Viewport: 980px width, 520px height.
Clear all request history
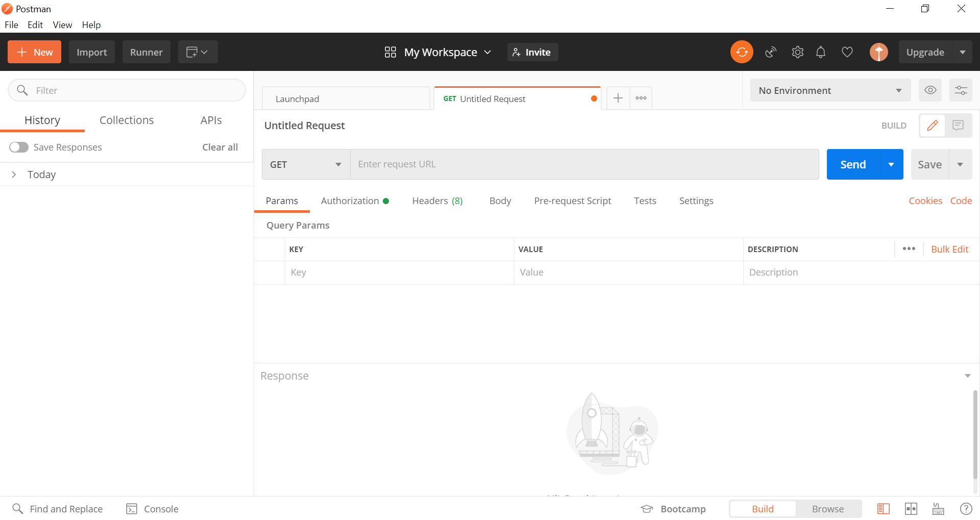tap(219, 147)
